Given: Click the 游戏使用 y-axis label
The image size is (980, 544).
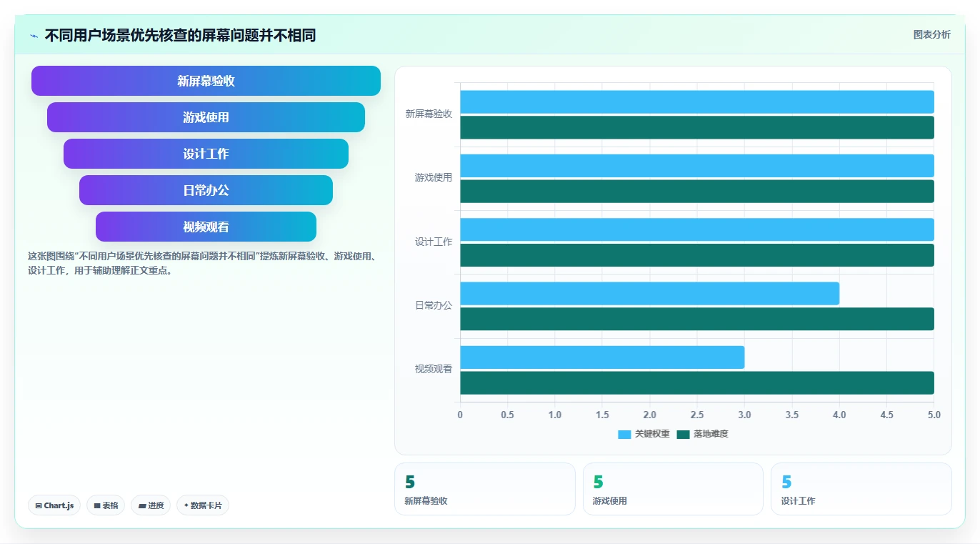Looking at the screenshot, I should click(434, 177).
